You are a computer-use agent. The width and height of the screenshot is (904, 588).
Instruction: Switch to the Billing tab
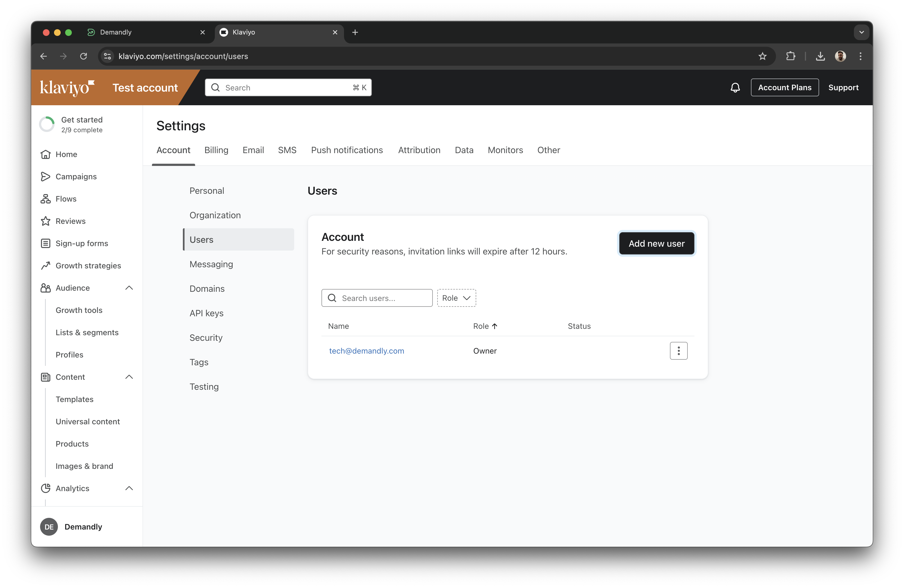pos(216,150)
